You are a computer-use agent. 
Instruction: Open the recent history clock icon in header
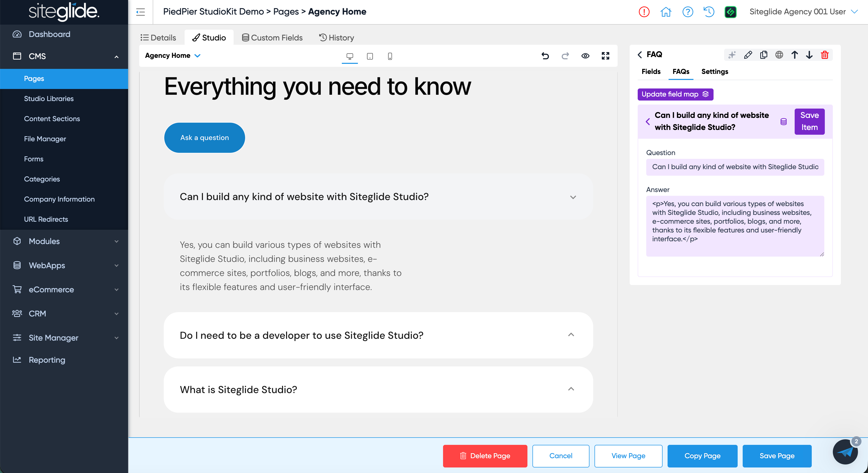pyautogui.click(x=709, y=12)
